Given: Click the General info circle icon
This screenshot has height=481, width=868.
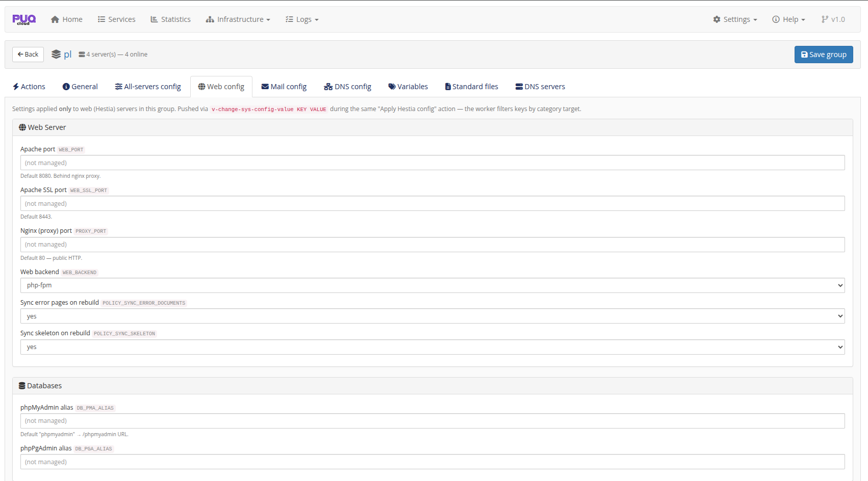Looking at the screenshot, I should 66,87.
